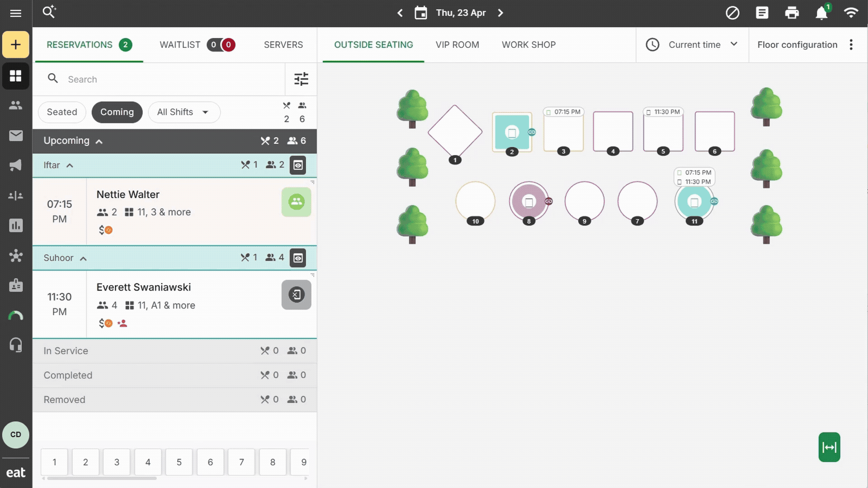Toggle the Seated filter chip

tap(62, 112)
